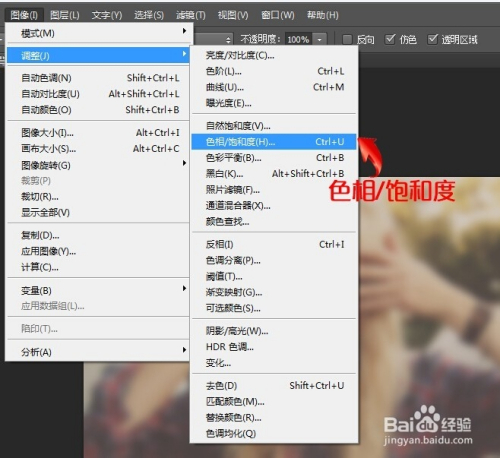Open 色调分离(P)... adjustment
Image resolution: width=500 pixels, height=458 pixels.
274,260
